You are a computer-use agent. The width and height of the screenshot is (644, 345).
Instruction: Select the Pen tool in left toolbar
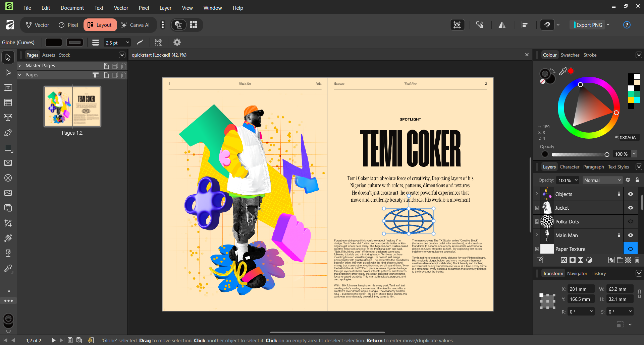click(8, 133)
